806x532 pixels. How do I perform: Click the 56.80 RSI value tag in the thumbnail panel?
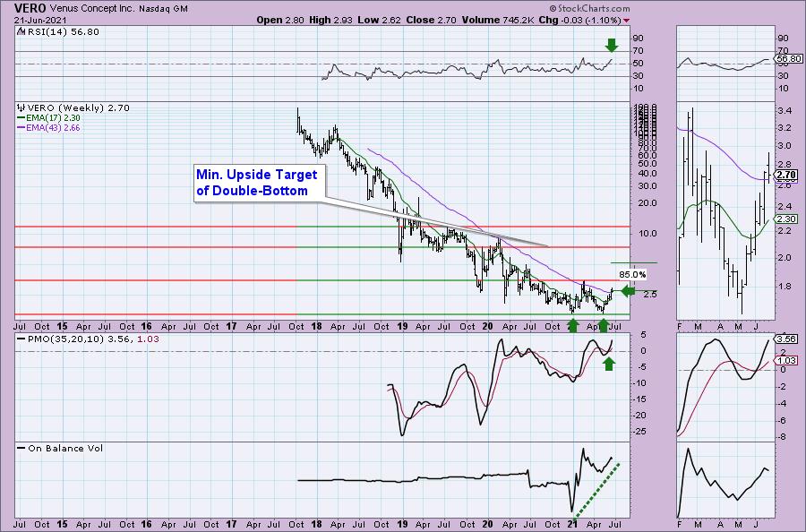pyautogui.click(x=789, y=59)
